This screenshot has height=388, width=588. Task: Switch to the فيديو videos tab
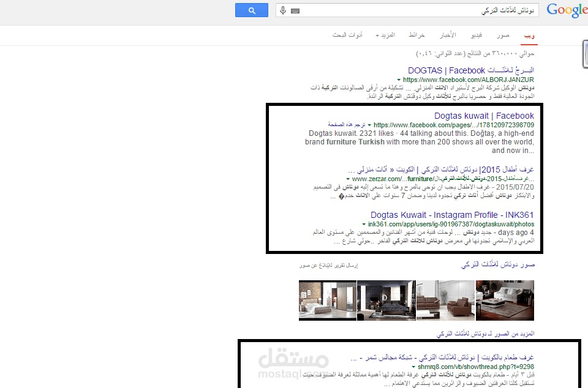pos(477,35)
